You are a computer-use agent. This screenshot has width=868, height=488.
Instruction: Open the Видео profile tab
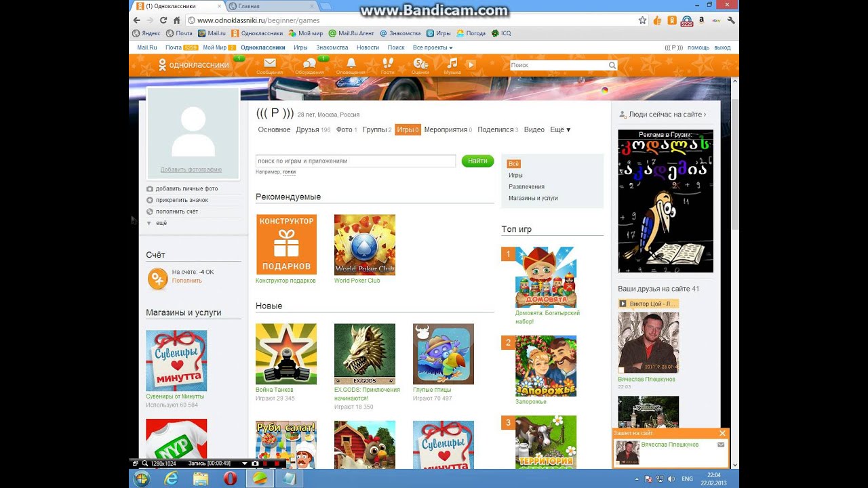tap(534, 129)
